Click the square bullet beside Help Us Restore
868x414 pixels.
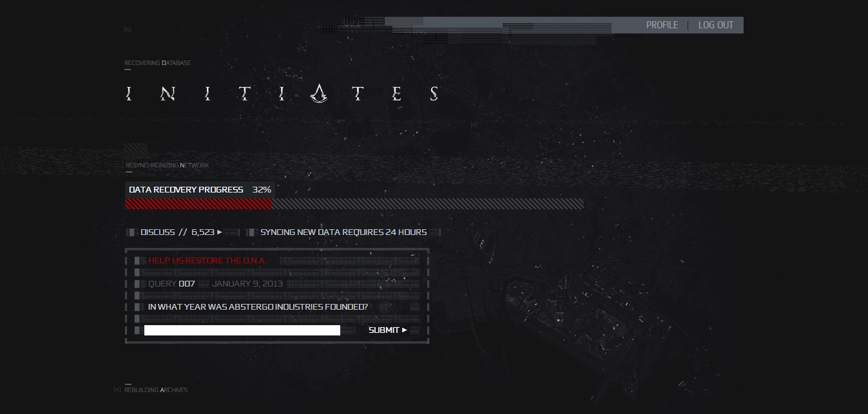137,261
